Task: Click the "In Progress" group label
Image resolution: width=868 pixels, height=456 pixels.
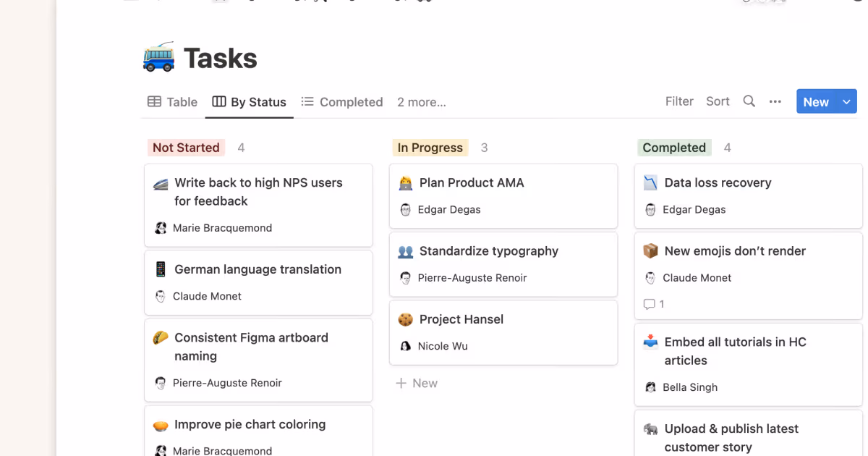Action: pos(430,147)
